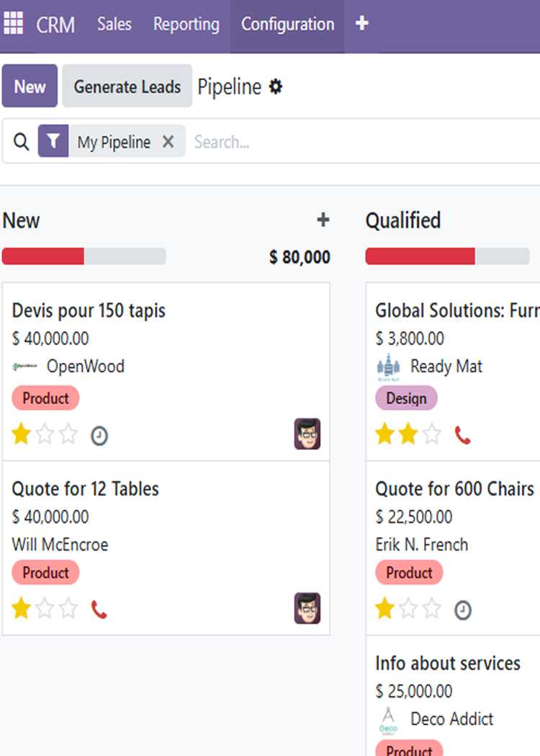
Task: Open the Reporting menu
Action: tap(186, 24)
